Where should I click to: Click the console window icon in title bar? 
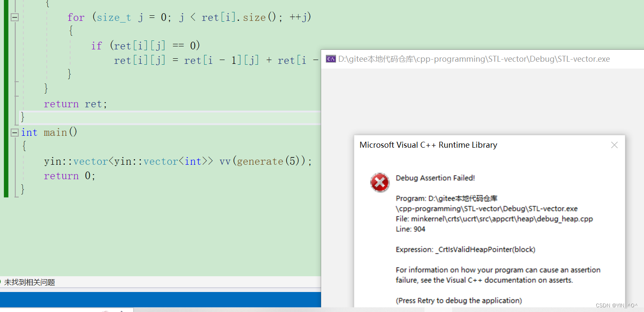pos(331,59)
